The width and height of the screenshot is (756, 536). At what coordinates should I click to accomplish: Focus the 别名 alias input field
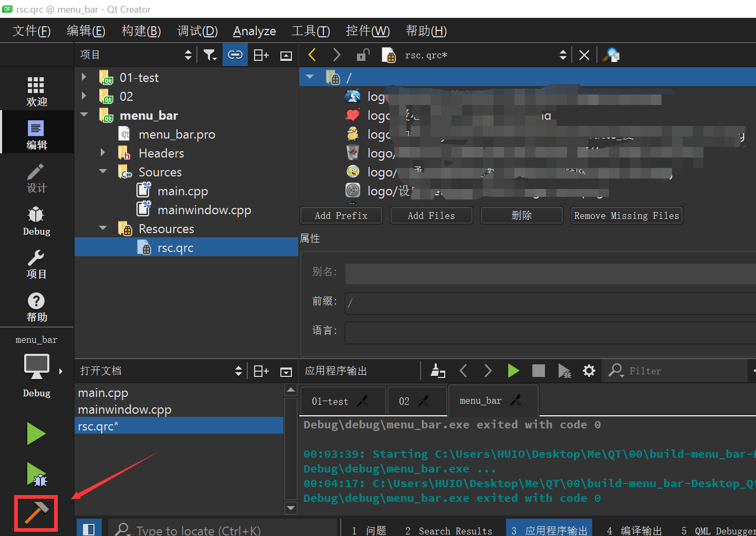(550, 274)
